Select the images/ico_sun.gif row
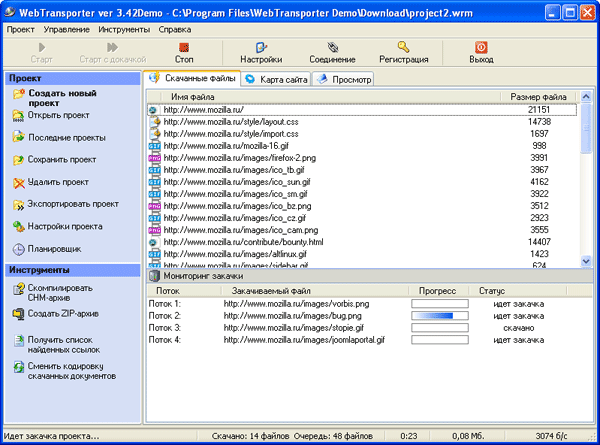 click(x=362, y=182)
